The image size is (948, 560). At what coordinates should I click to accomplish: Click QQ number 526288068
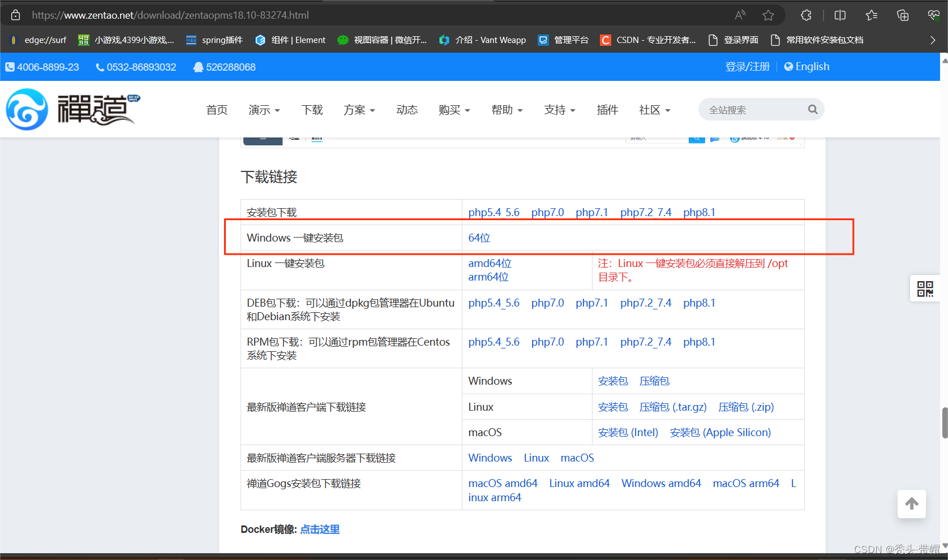tap(225, 67)
